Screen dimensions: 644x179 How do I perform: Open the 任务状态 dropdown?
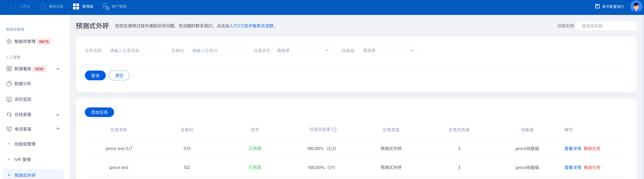click(304, 50)
